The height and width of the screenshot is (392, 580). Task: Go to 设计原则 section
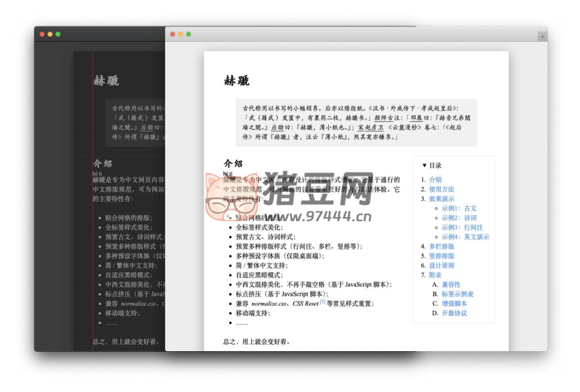tap(441, 266)
